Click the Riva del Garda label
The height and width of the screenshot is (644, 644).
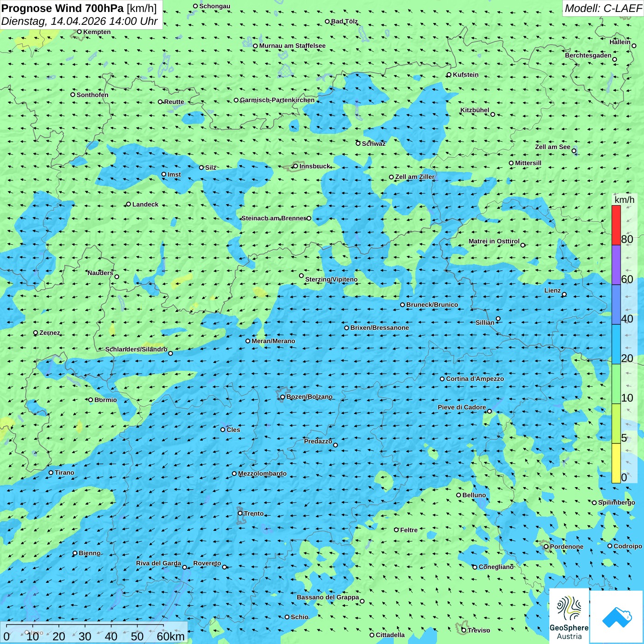pos(159,563)
